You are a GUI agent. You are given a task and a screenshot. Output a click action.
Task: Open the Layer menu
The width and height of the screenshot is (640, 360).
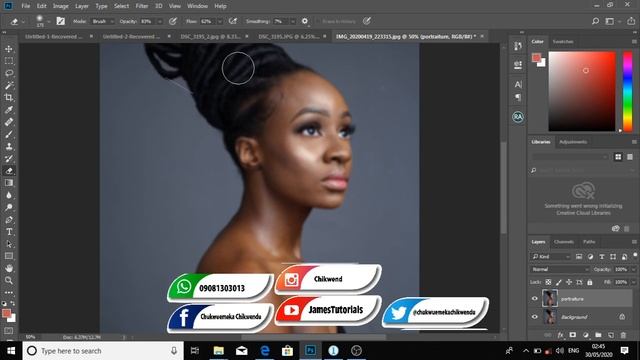(82, 6)
